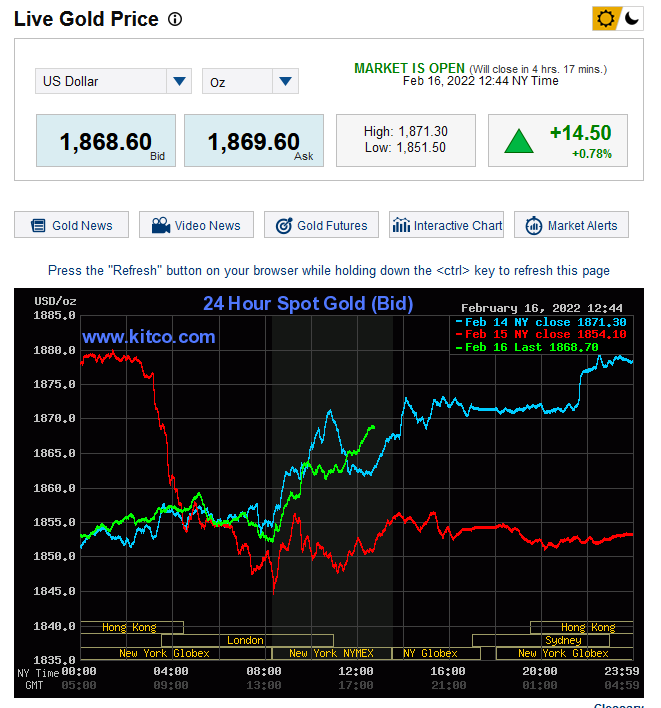Viewport: 661px width, 708px height.
Task: Click the NY Globex session bar
Action: (x=437, y=653)
